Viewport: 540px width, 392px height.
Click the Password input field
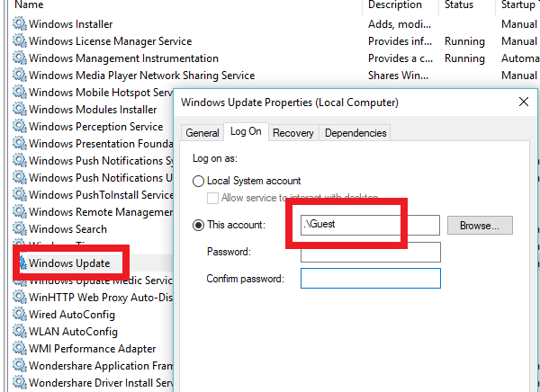pos(371,253)
